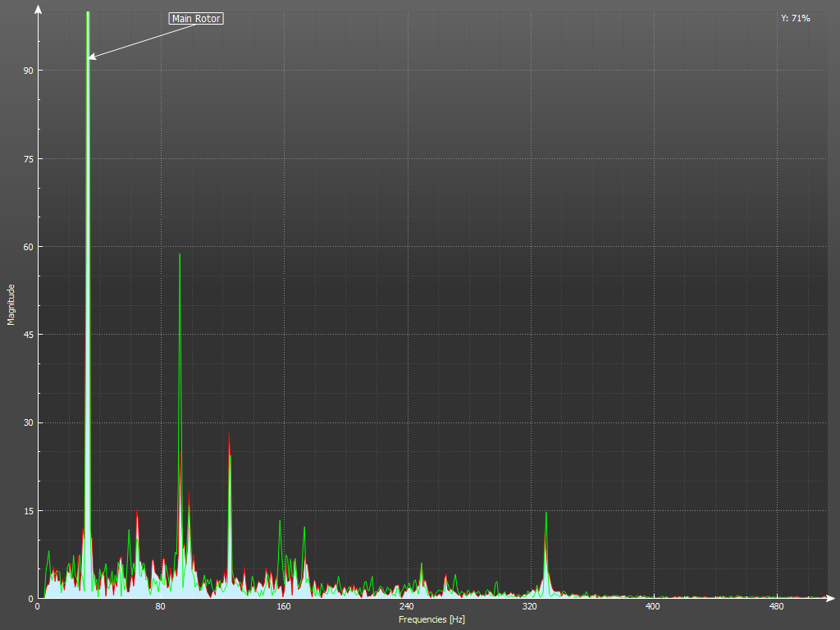The width and height of the screenshot is (840, 630).
Task: Click the Main Rotor annotation label
Action: click(x=196, y=18)
